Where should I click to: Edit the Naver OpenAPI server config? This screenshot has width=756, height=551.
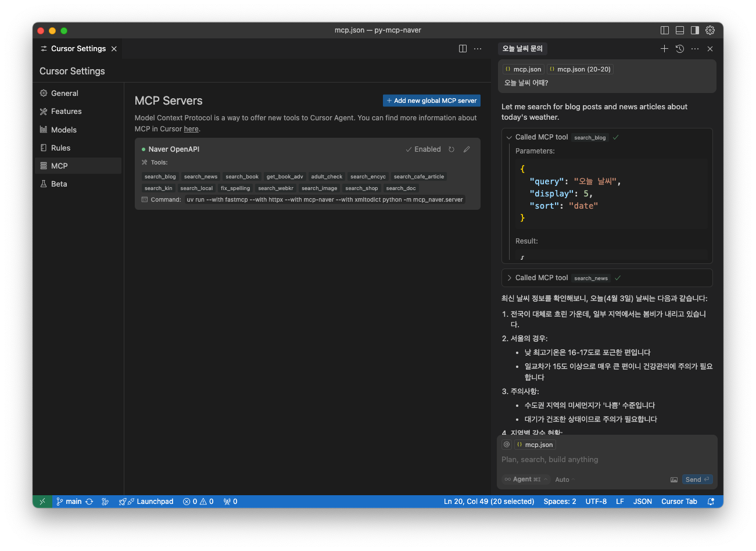467,149
